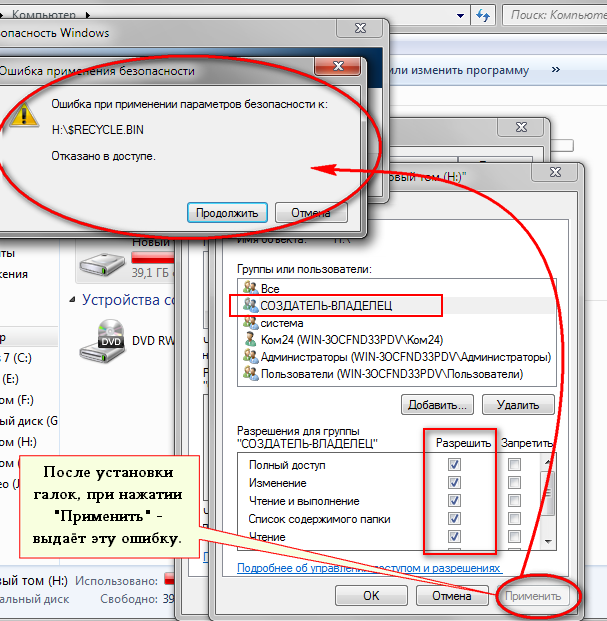The height and width of the screenshot is (621, 607).
Task: Click Cancel button in security error dialog
Action: pyautogui.click(x=311, y=213)
